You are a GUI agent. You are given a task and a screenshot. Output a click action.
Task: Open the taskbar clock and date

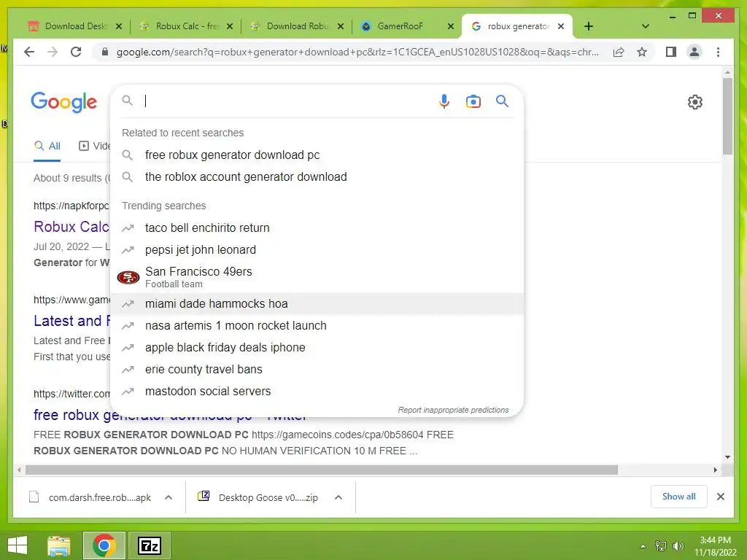click(715, 546)
